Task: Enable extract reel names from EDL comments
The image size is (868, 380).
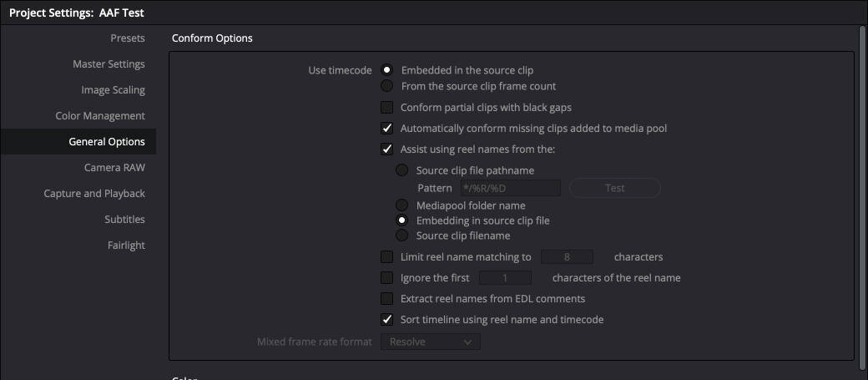Action: [x=386, y=298]
